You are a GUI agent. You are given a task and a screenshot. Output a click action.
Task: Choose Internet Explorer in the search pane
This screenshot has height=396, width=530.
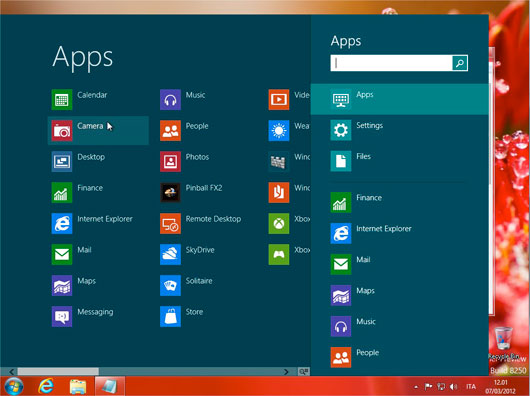[399, 233]
